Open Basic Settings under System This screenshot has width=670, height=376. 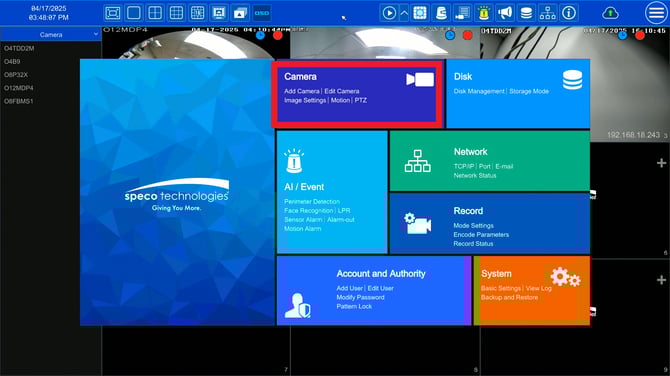pos(501,288)
